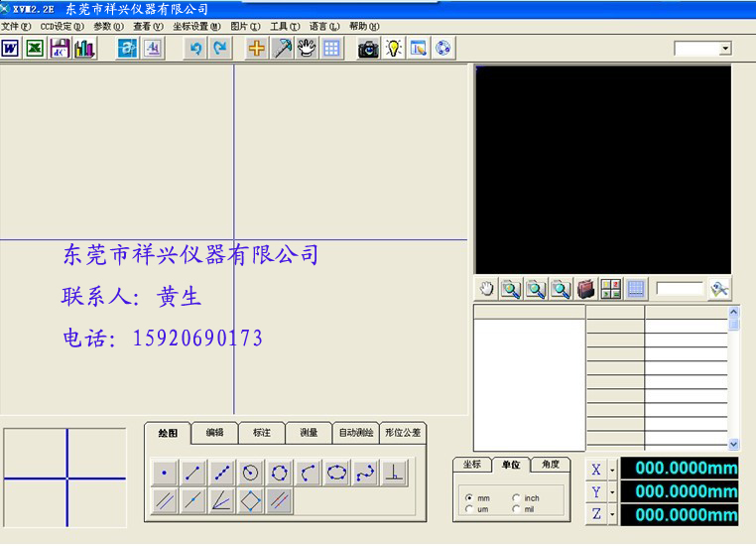Select the diamond rectangle tool

point(250,500)
